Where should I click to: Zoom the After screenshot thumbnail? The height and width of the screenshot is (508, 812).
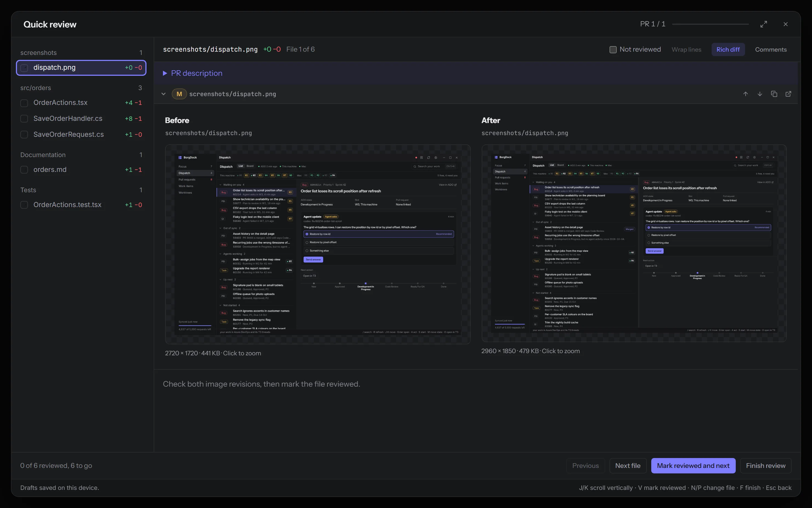pos(634,243)
